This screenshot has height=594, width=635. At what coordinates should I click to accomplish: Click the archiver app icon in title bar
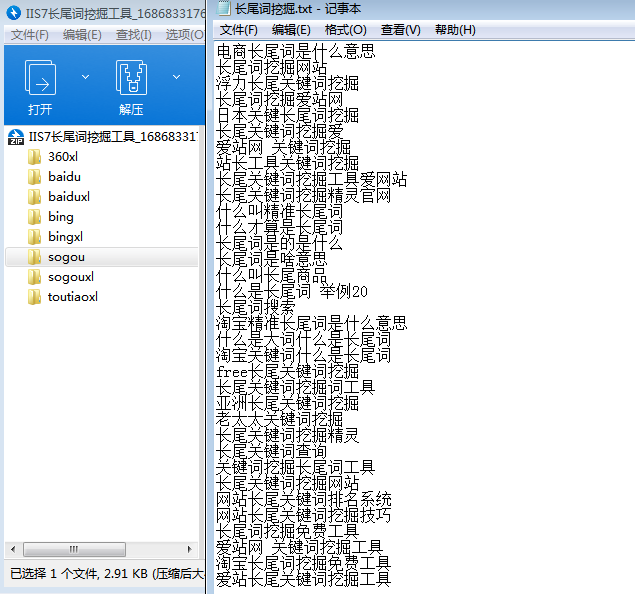click(x=13, y=13)
